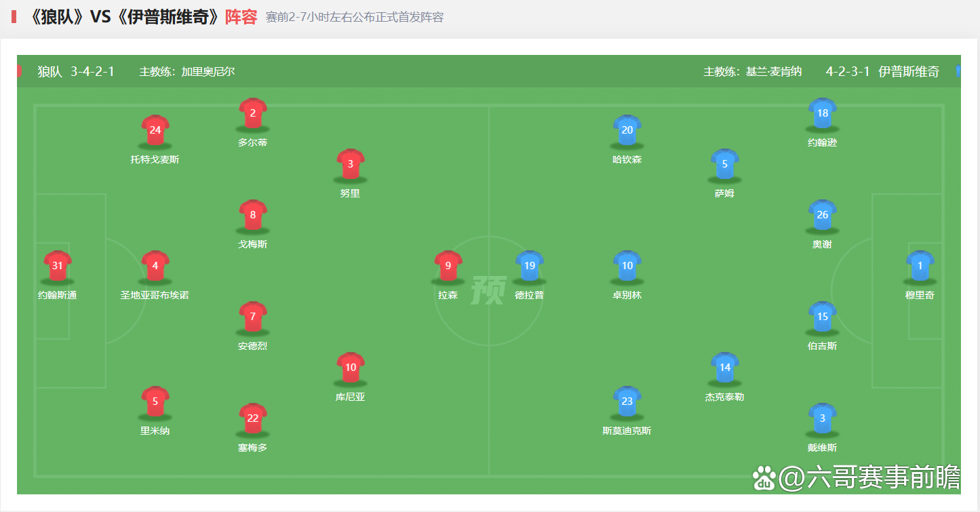Click the Wolves team name 狼队
Screen dimensions: 980x512
click(x=50, y=71)
